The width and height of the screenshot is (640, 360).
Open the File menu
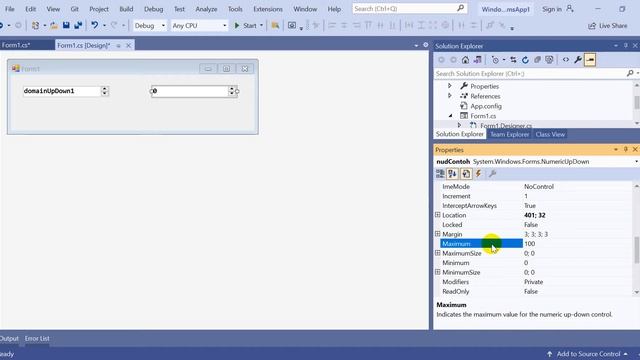tap(9, 9)
